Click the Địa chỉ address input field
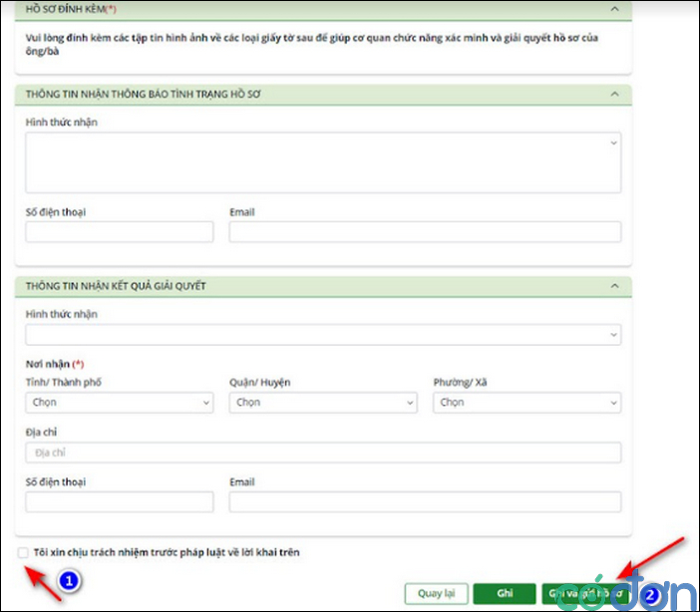The image size is (700, 612). [323, 453]
